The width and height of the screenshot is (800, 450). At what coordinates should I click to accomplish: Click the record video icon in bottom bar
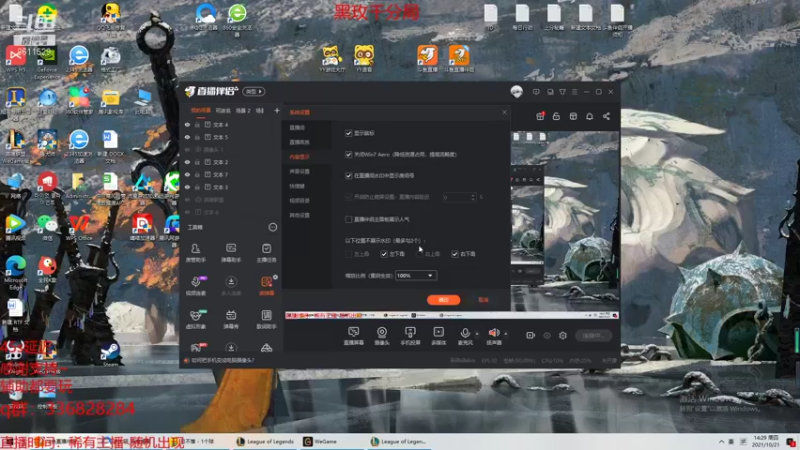531,335
